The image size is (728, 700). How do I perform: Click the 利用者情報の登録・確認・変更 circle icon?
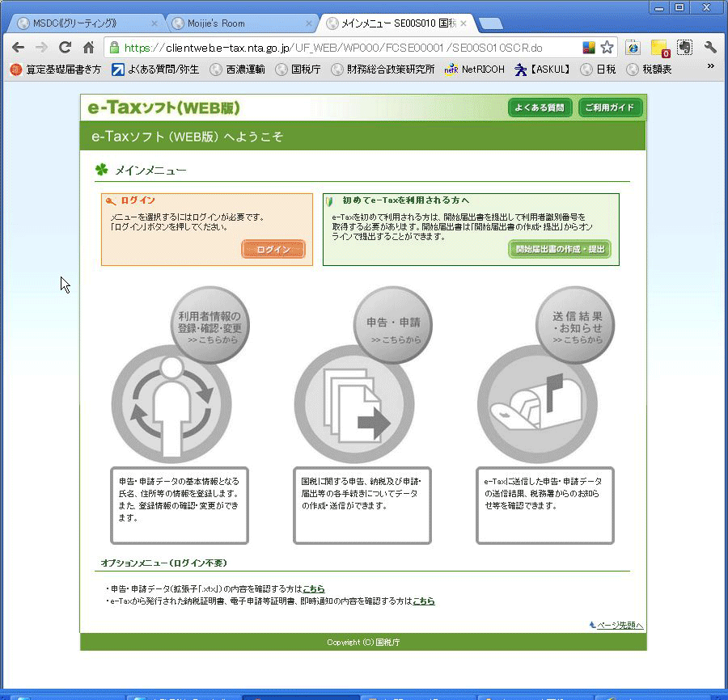point(210,325)
